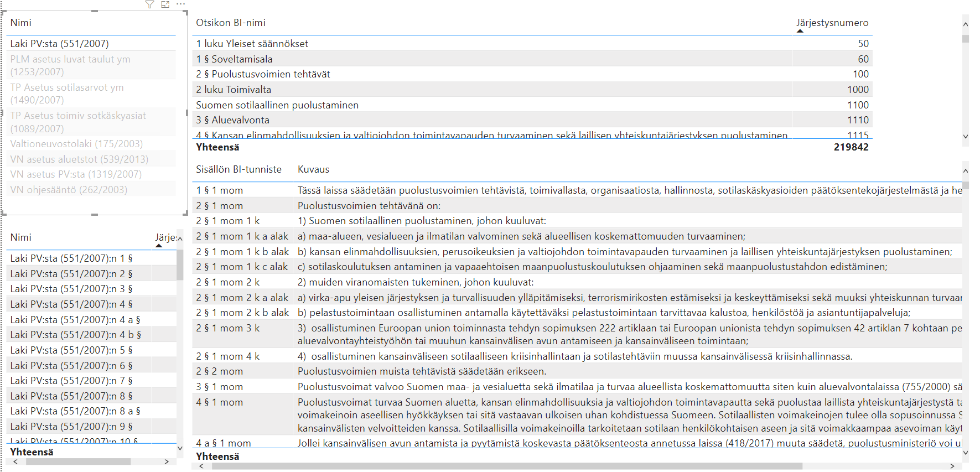This screenshot has height=472, width=980.
Task: Sort by the Järjestysnumero column header
Action: 832,23
